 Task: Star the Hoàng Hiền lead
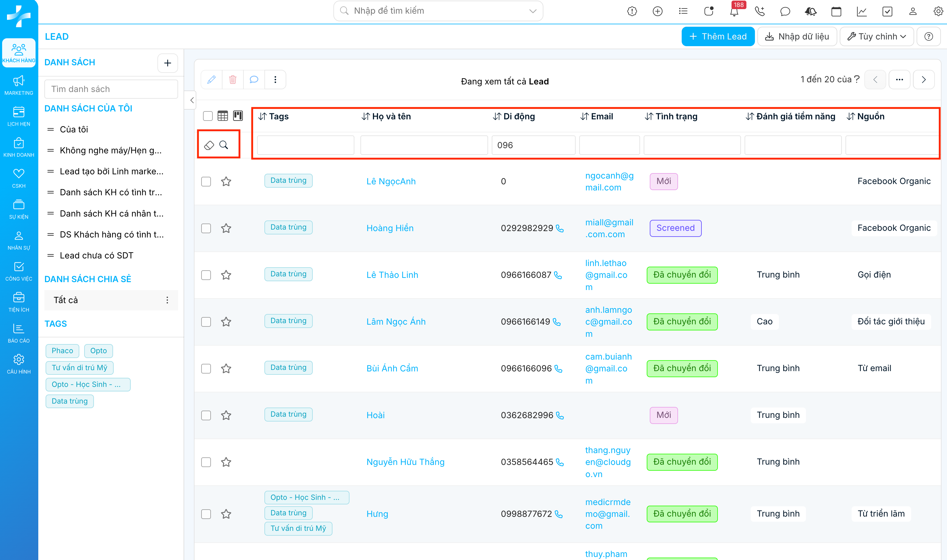coord(226,228)
